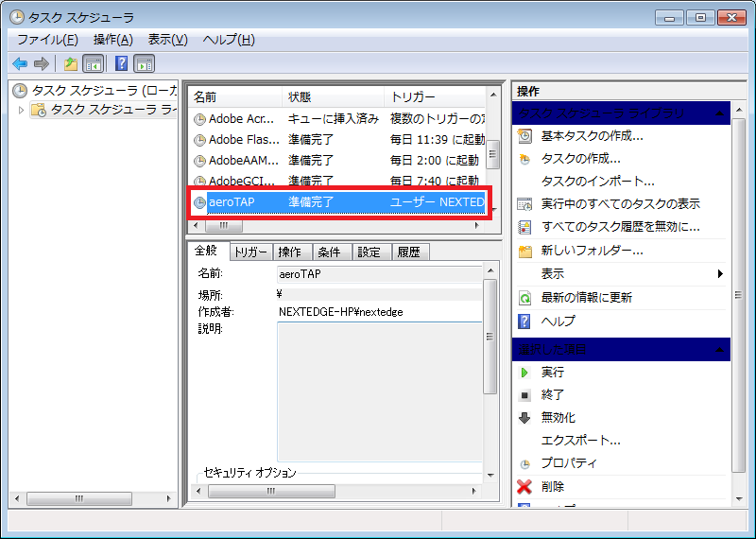Toggle the console tree pane toolbar icon
The height and width of the screenshot is (539, 756).
pos(93,63)
